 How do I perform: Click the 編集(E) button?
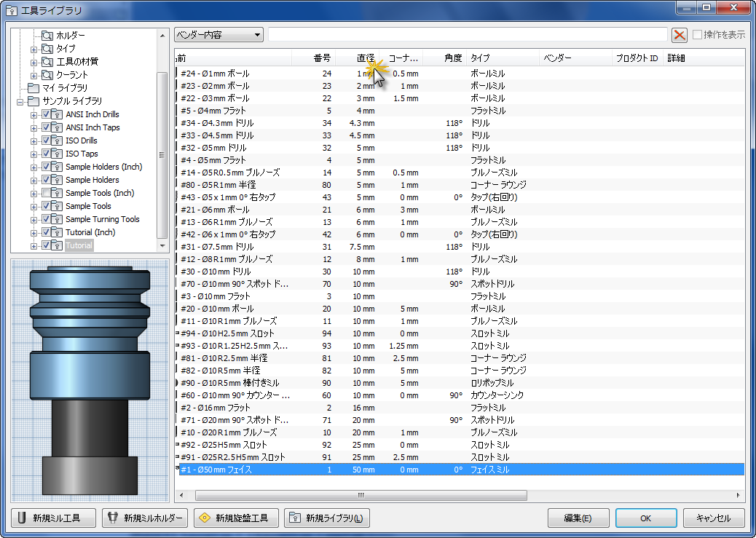578,518
